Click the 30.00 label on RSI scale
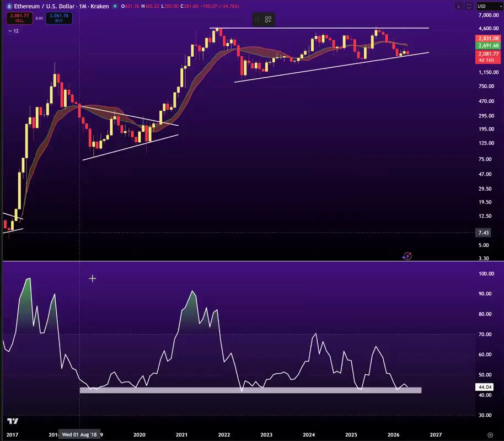Screen dimensions: 504x441 pos(485,415)
